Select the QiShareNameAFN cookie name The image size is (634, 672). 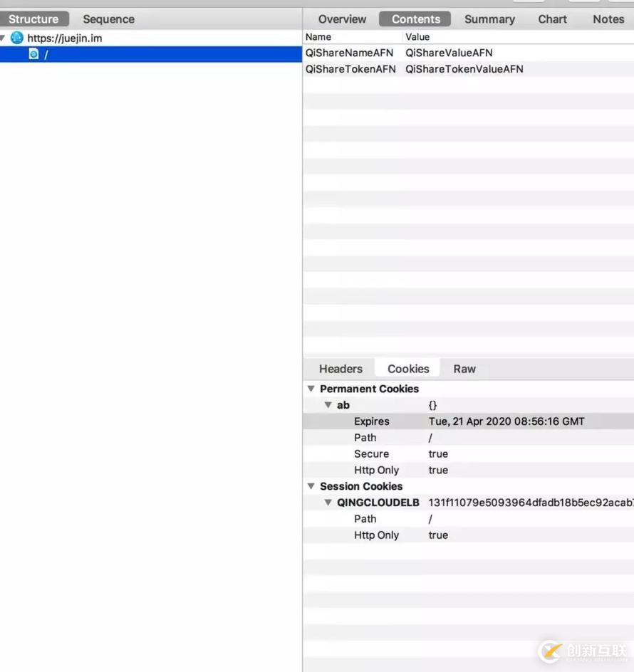tap(349, 53)
